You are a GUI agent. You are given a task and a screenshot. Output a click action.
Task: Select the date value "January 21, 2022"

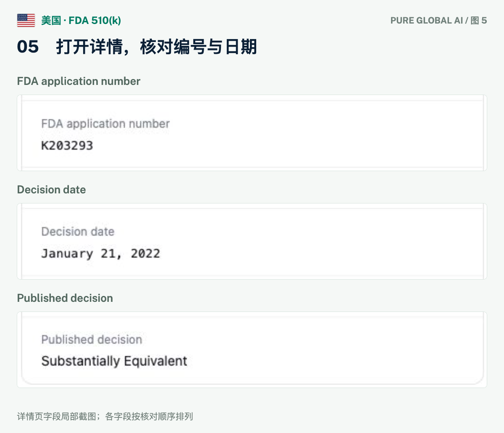pyautogui.click(x=101, y=253)
